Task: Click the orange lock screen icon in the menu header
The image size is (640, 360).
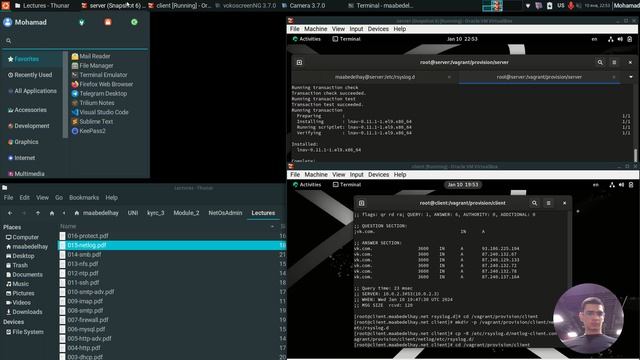Action: point(108,22)
